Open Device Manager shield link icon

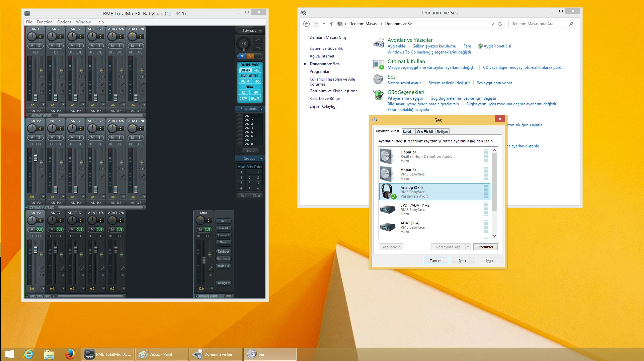pyautogui.click(x=480, y=46)
